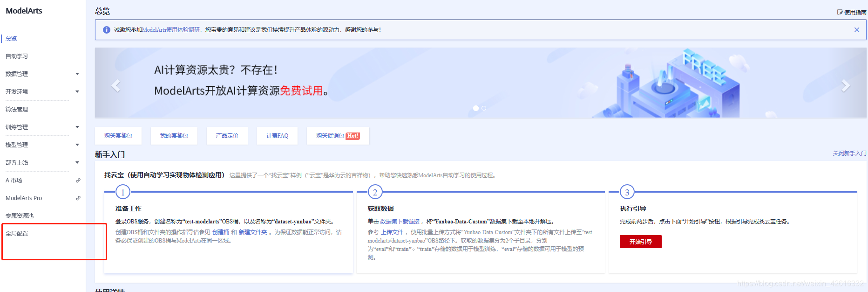Screen dimensions: 868x292
Task: Open 专属资源池 in the sidebar
Action: pyautogui.click(x=20, y=216)
